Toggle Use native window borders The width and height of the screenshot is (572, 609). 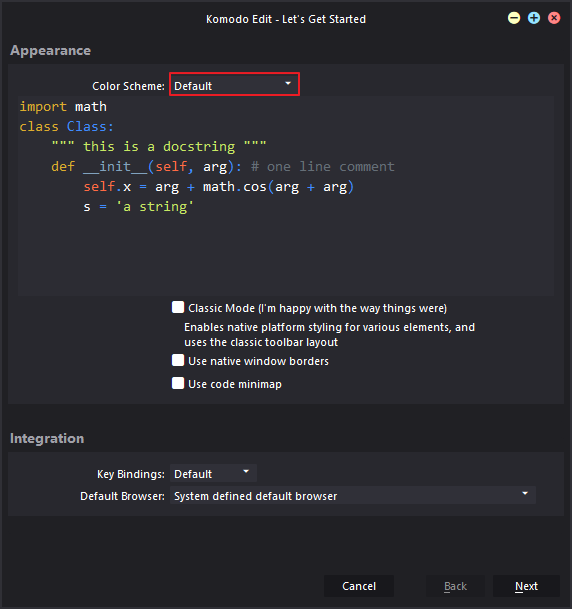(178, 360)
